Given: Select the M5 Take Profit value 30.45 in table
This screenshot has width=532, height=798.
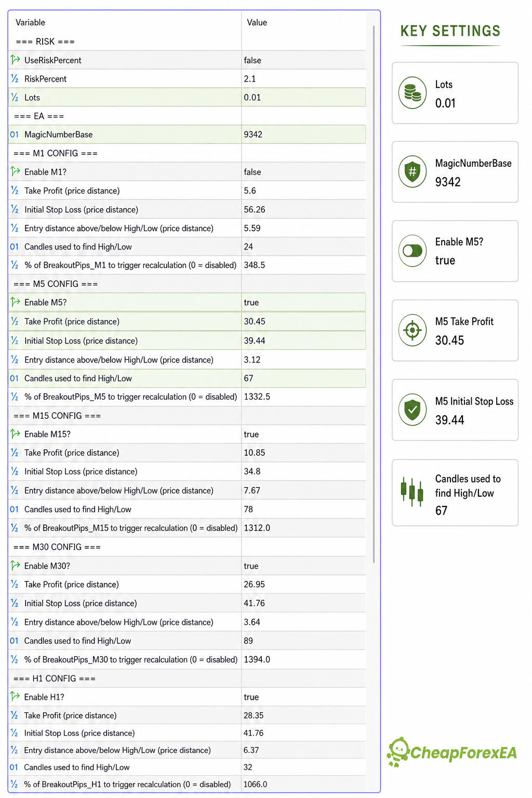Looking at the screenshot, I should click(x=255, y=322).
